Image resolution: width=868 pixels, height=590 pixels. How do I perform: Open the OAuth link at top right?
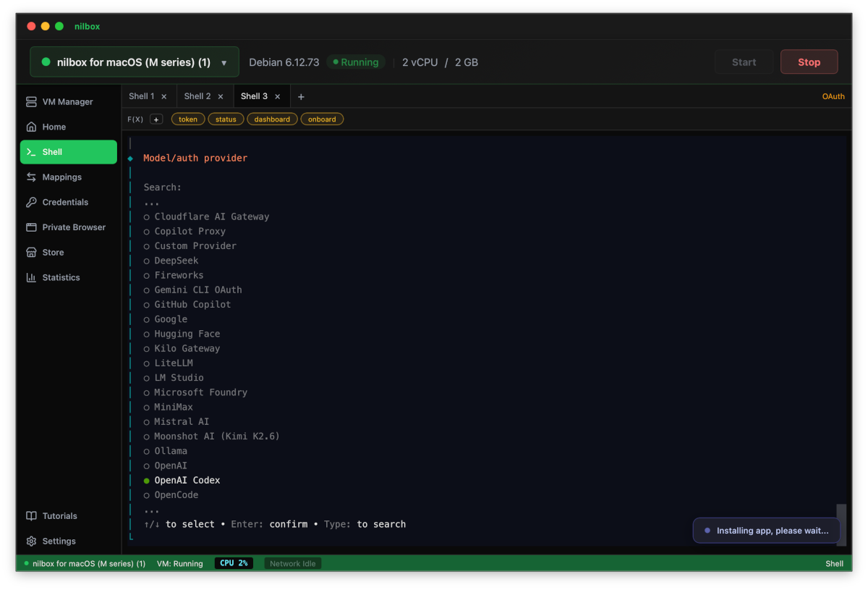[833, 96]
